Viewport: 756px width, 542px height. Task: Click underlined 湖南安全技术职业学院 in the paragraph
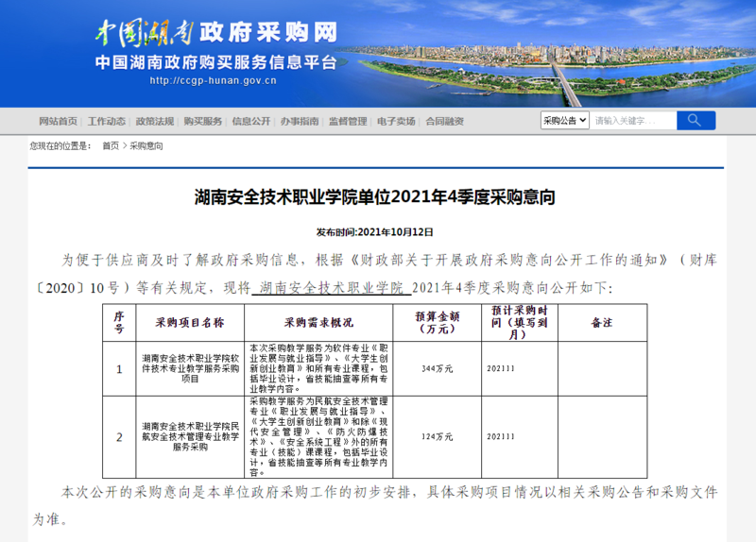tap(332, 288)
